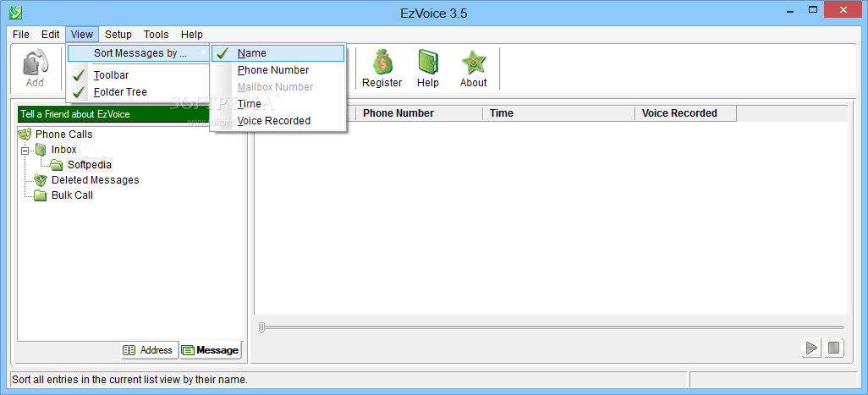
Task: Click the play button for voice message
Action: point(811,348)
